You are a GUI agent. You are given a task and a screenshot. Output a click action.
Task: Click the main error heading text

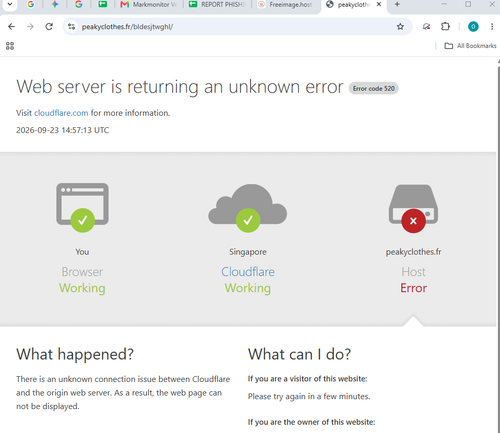tap(180, 87)
